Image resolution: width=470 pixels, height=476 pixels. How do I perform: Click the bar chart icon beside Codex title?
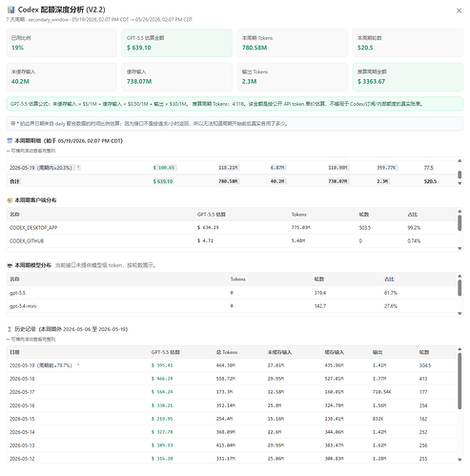(x=11, y=10)
